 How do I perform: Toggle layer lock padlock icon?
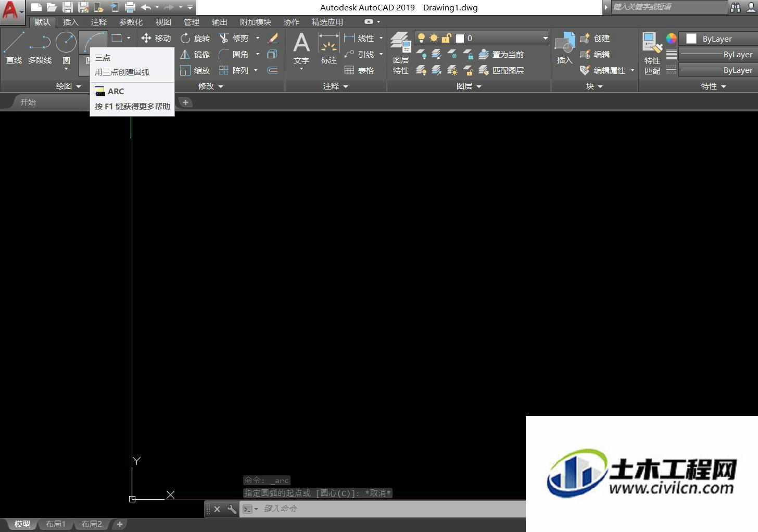(x=446, y=38)
